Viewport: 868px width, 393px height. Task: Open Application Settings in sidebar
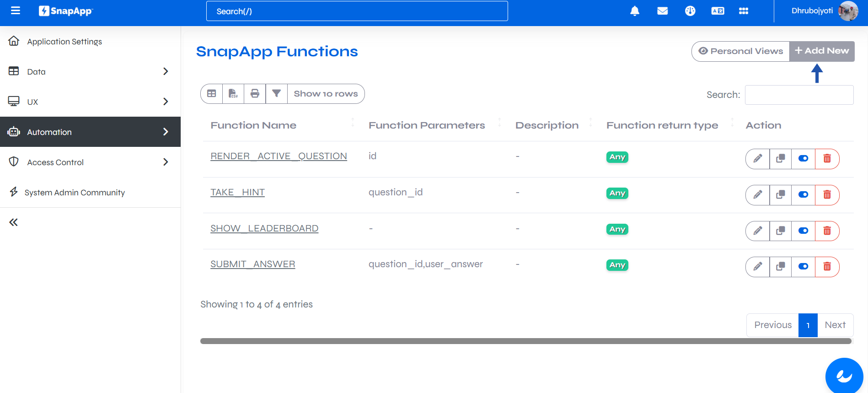(90, 41)
